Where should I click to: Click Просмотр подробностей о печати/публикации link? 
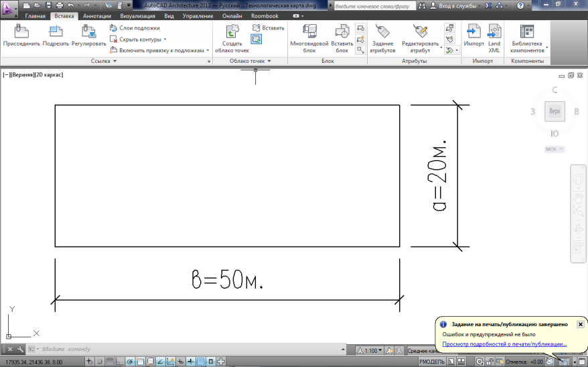[x=504, y=344]
